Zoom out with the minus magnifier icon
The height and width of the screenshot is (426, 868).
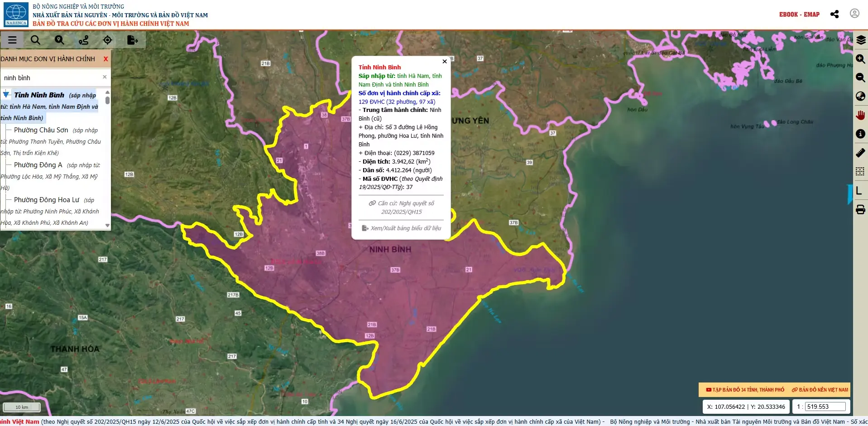click(x=861, y=77)
